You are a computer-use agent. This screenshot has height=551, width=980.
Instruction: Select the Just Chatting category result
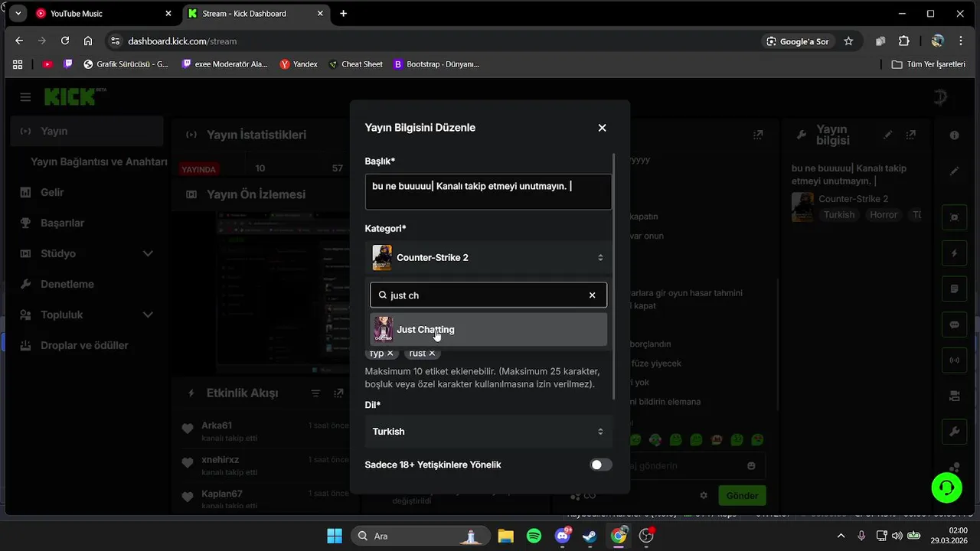[488, 329]
